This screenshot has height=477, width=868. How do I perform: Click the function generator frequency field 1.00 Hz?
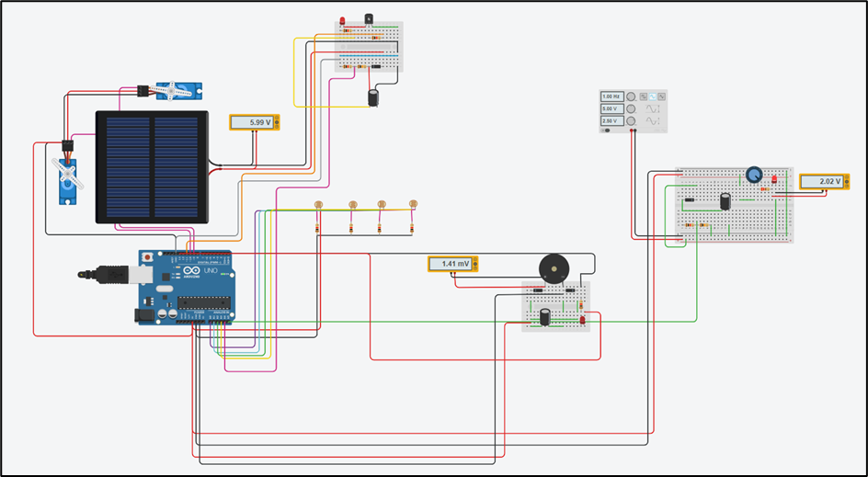click(611, 97)
